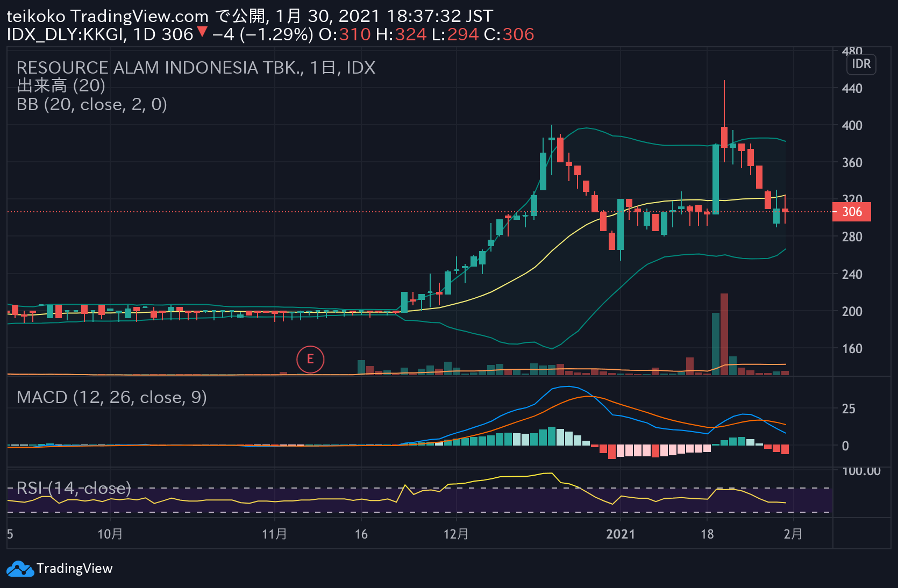Click the 200 price scale value
The width and height of the screenshot is (898, 588).
(x=852, y=312)
